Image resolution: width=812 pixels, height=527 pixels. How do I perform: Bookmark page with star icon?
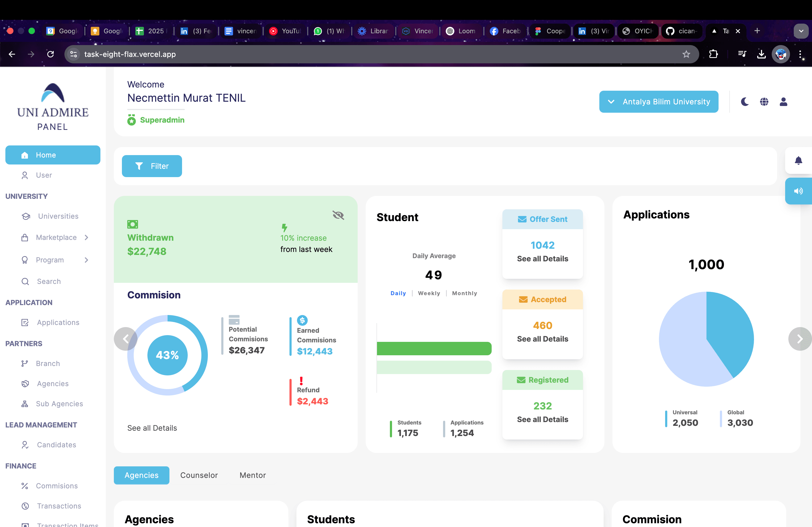686,54
